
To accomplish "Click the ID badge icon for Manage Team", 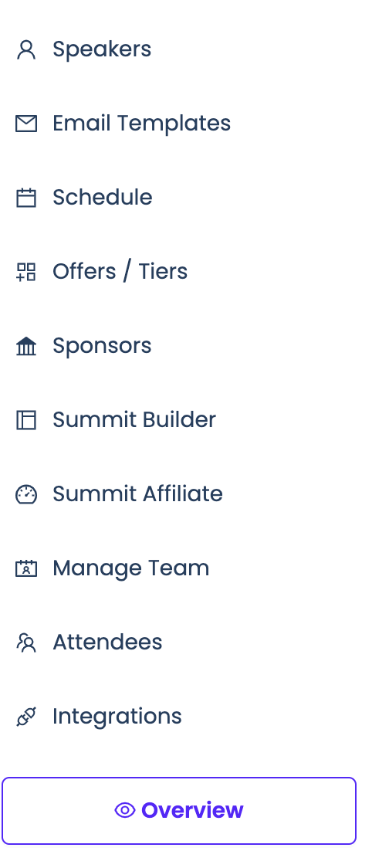I will click(26, 568).
